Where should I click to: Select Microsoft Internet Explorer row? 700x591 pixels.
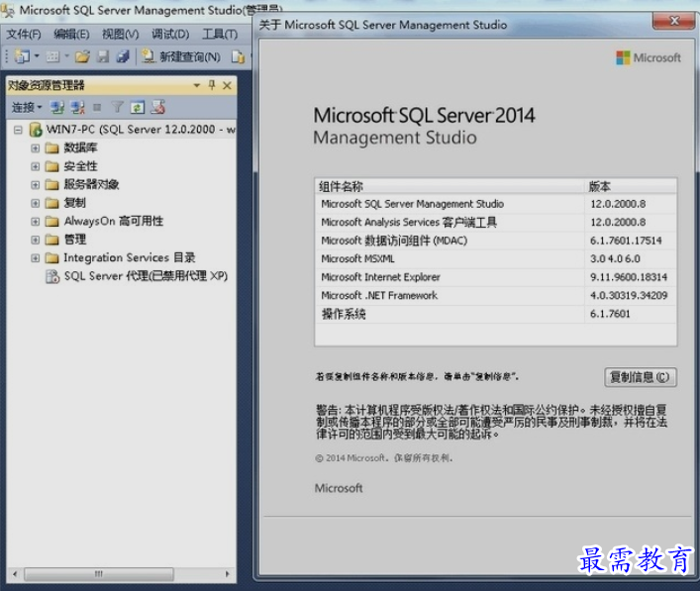point(495,277)
